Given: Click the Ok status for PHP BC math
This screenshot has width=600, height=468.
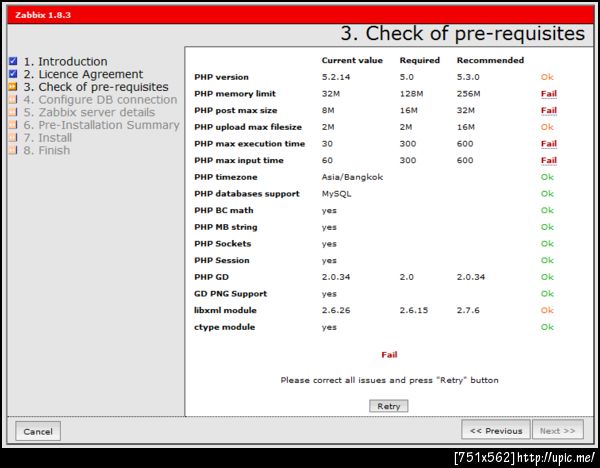Looking at the screenshot, I should 547,210.
